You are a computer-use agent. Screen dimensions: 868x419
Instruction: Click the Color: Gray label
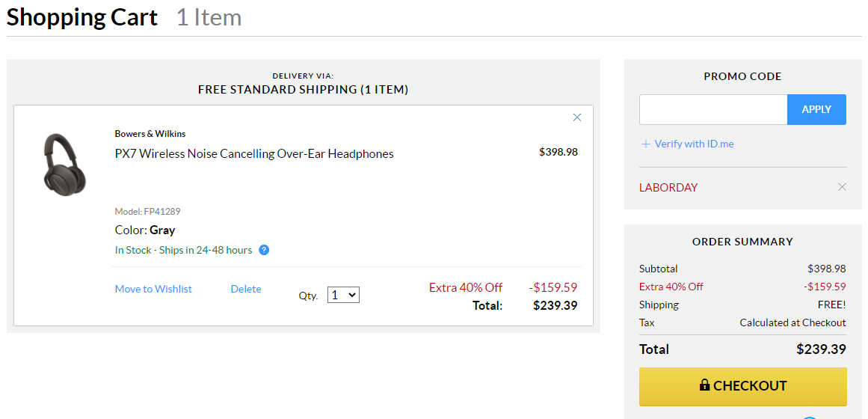click(145, 230)
